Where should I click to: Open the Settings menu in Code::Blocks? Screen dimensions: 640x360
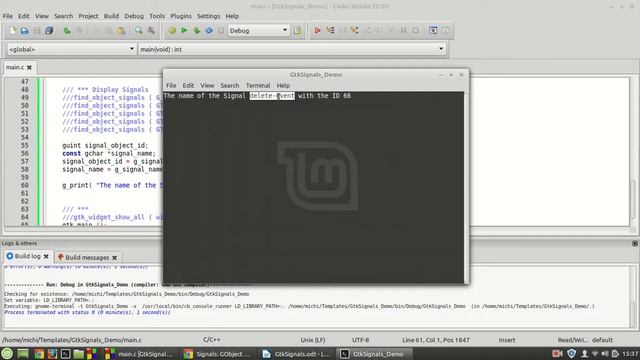pos(209,16)
